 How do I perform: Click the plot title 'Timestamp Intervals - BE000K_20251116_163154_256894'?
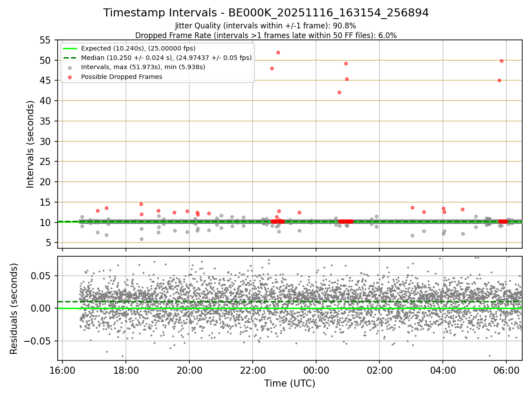click(266, 13)
